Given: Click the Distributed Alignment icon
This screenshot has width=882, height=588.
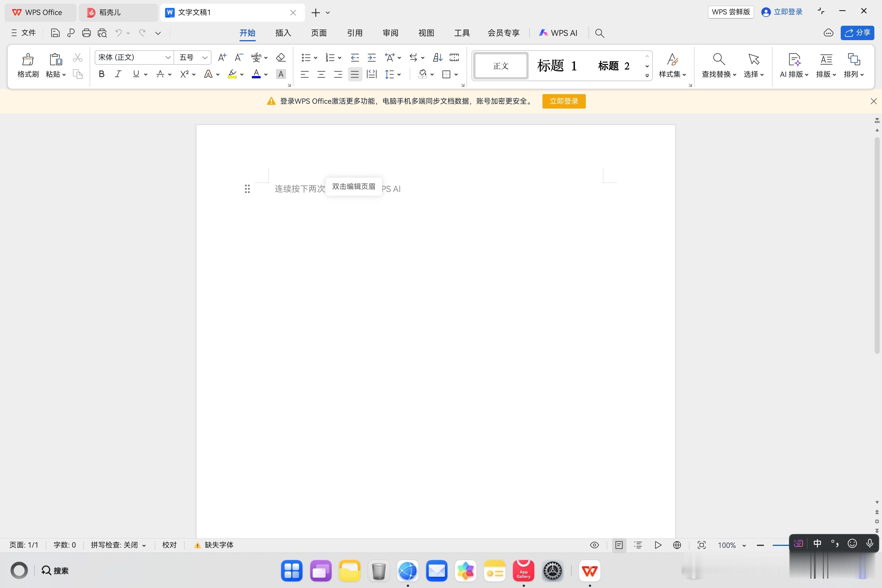Looking at the screenshot, I should point(371,74).
